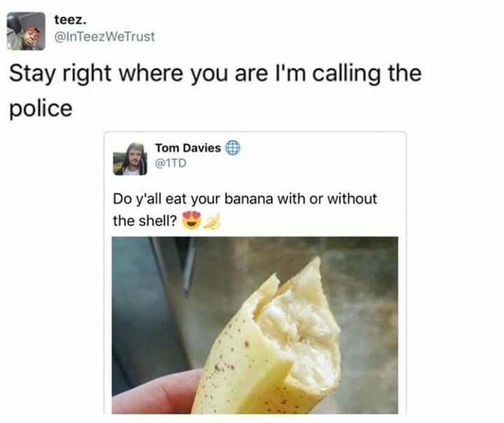
Task: Click the quoted banana question text
Action: pyautogui.click(x=244, y=209)
